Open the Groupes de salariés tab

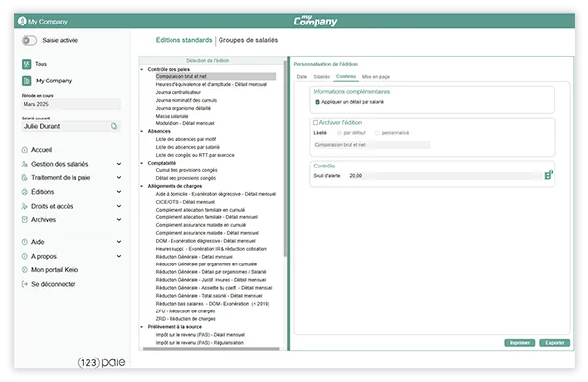pos(248,40)
